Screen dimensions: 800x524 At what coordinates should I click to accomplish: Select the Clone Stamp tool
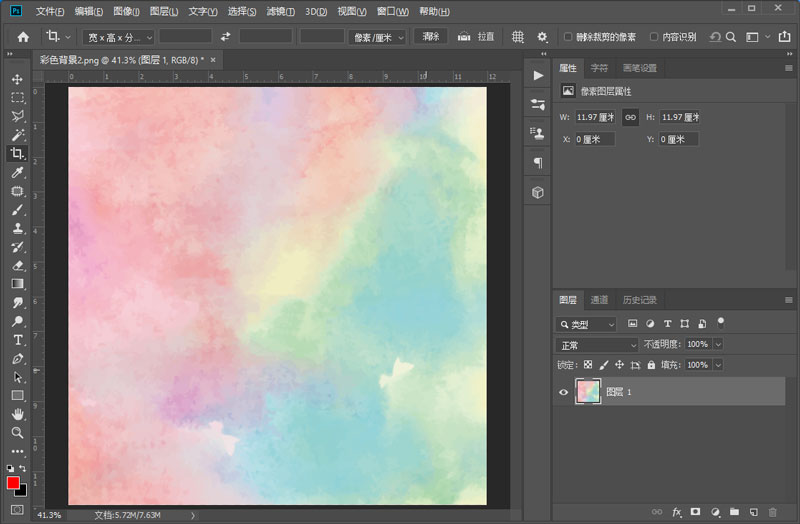point(17,228)
